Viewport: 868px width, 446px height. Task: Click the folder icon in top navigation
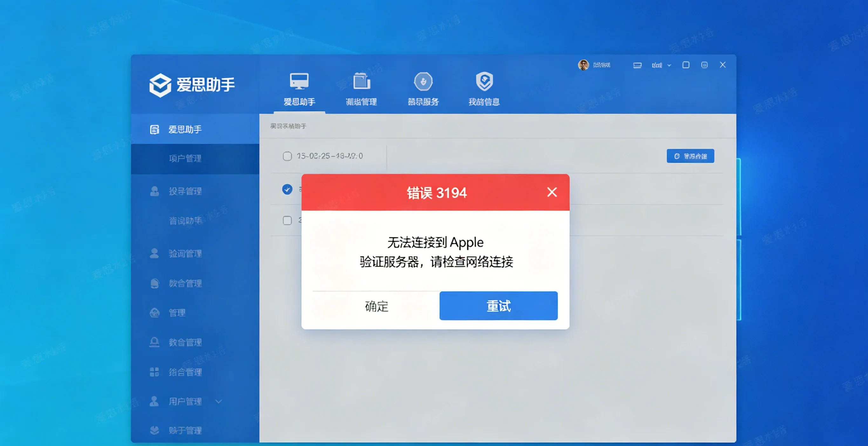point(362,81)
